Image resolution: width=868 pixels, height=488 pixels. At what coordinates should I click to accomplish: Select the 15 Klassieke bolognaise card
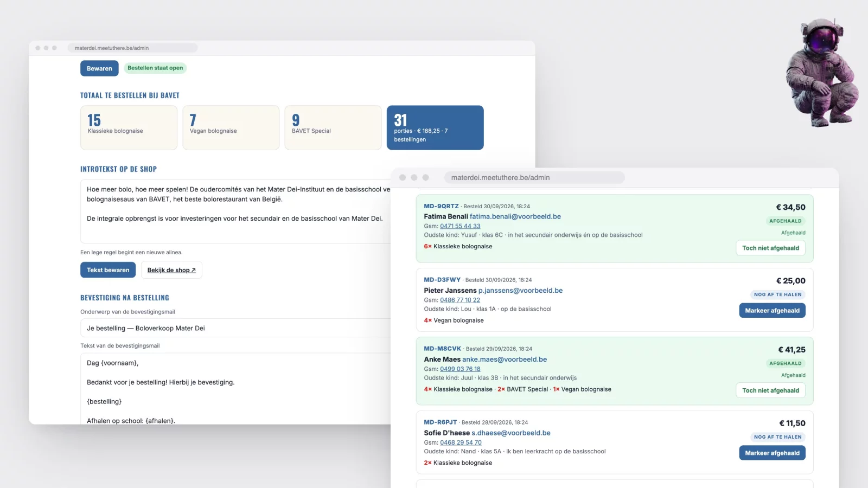tap(129, 127)
